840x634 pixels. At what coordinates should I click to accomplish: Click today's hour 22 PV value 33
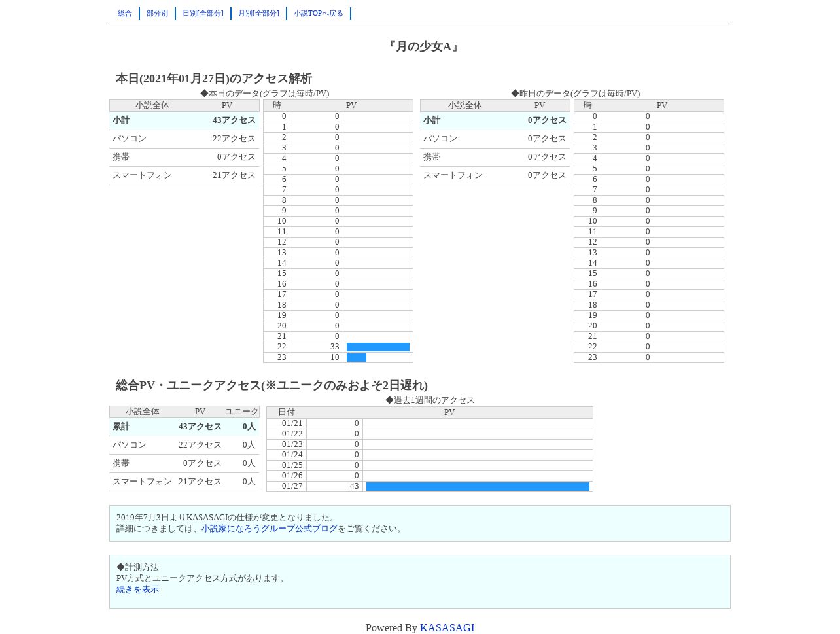[335, 347]
